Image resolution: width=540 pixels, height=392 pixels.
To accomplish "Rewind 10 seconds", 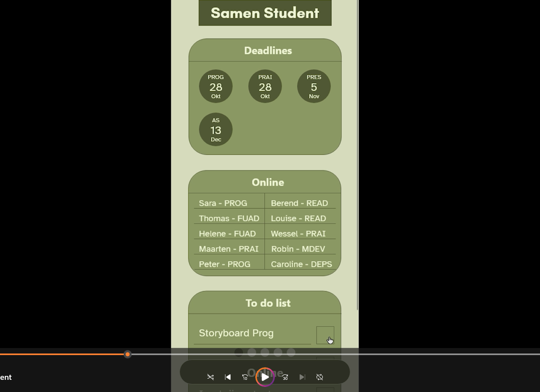I will [245, 377].
